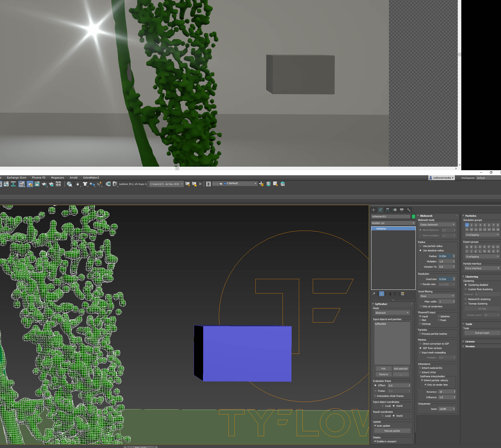The image size is (501, 448).
Task: Open the Phoenix FD menu
Action: pyautogui.click(x=38, y=178)
